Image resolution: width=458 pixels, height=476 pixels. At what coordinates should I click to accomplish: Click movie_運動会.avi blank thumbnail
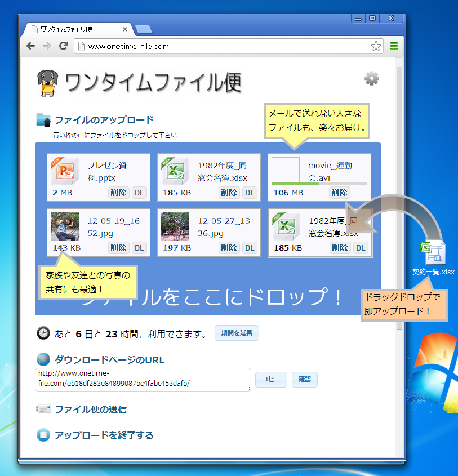pos(286,170)
